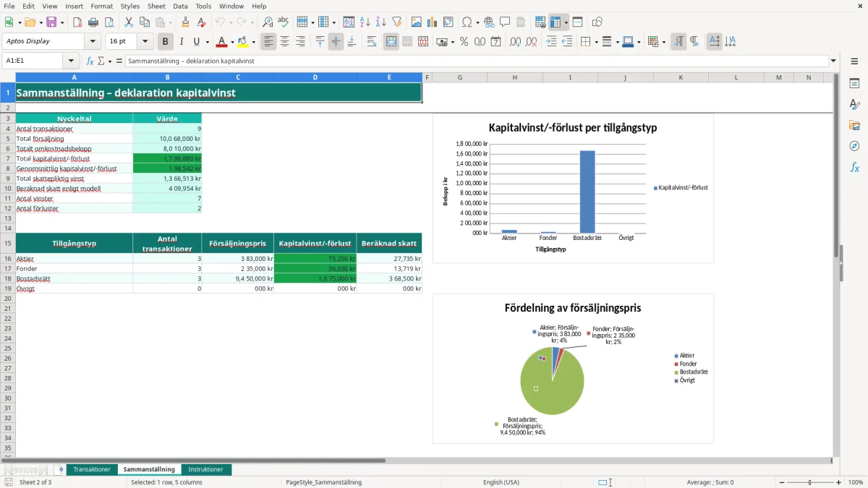Click the AutoFilter funnel icon
The width and height of the screenshot is (868, 488).
[x=396, y=22]
